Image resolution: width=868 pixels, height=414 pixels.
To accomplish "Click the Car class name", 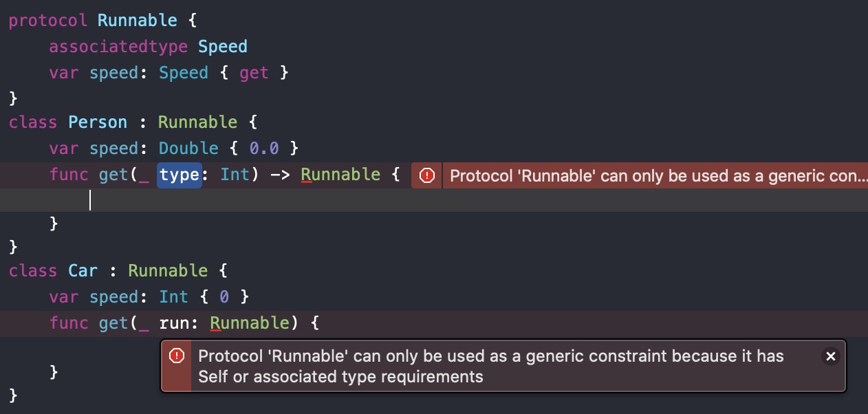I will (83, 271).
